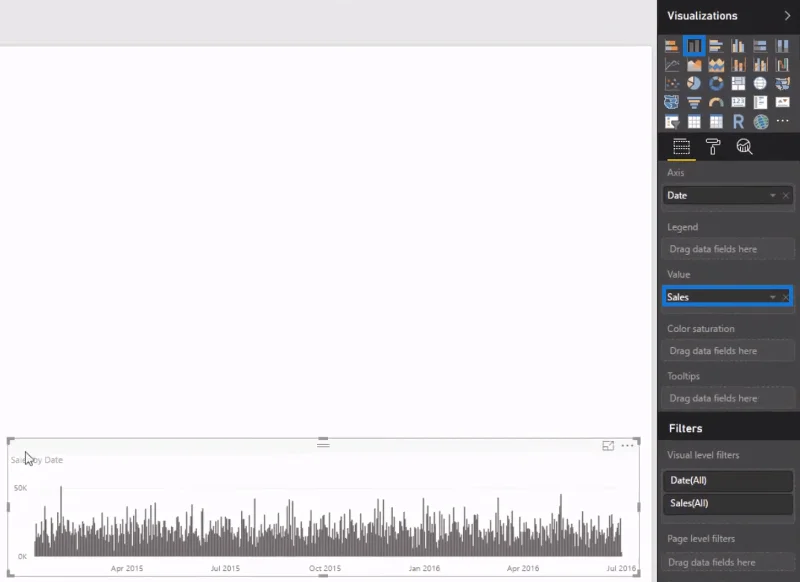Choose the stacked area chart visual
The height and width of the screenshot is (582, 800).
click(x=716, y=65)
